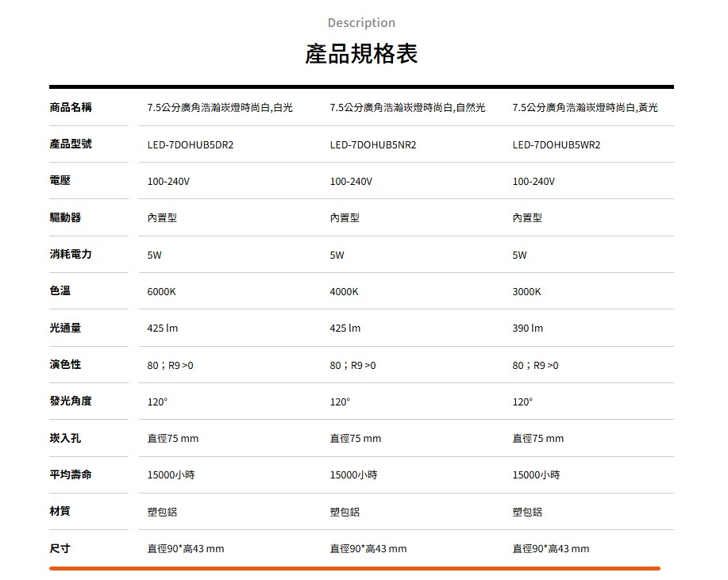Click 5W in the 白光 column
Viewport: 728px width, 580px height.
[155, 255]
